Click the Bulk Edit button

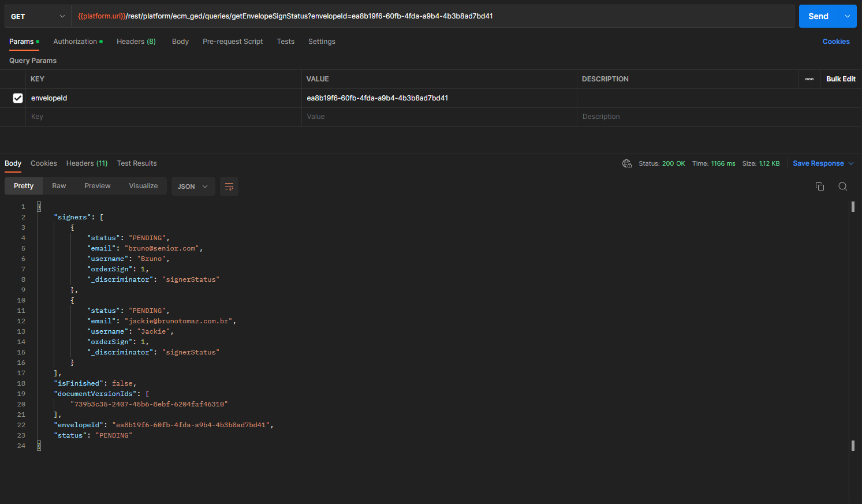pyautogui.click(x=841, y=79)
